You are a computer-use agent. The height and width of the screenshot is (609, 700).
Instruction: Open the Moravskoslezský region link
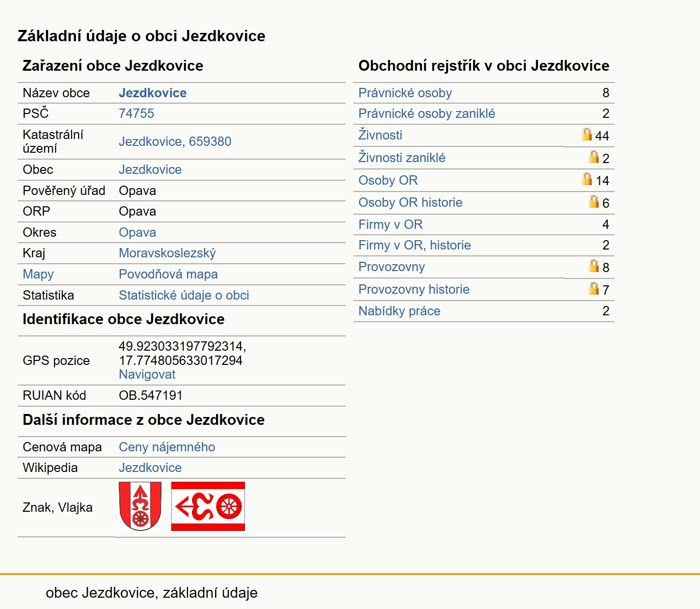click(x=167, y=253)
